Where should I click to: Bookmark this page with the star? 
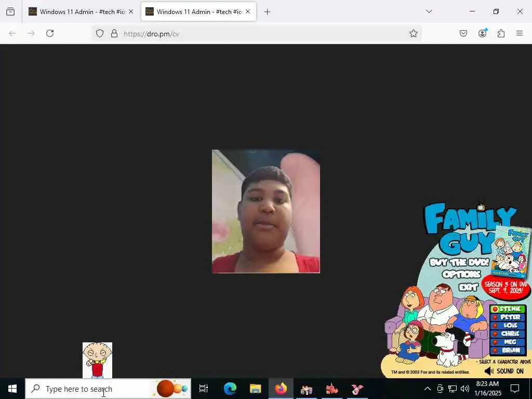pos(413,33)
